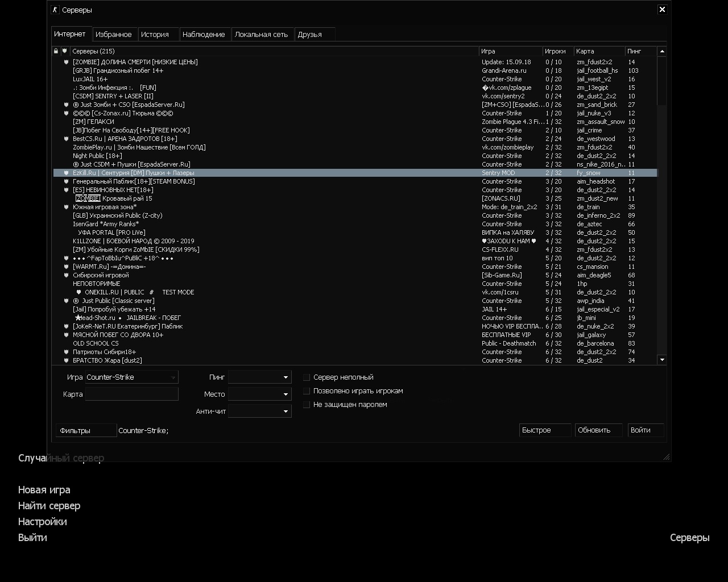Click the Карта filter input field
728x582 pixels.
pos(131,394)
